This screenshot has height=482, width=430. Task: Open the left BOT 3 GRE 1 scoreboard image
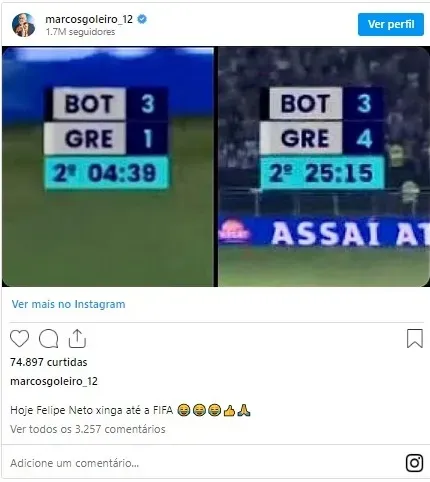pyautogui.click(x=108, y=167)
